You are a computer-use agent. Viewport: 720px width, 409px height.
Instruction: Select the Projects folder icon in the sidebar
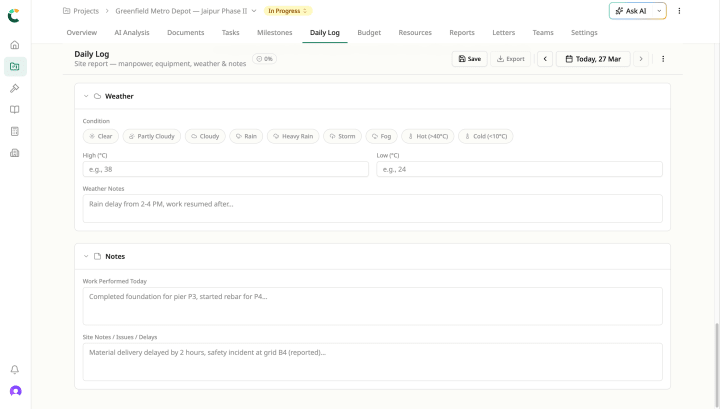coord(15,67)
